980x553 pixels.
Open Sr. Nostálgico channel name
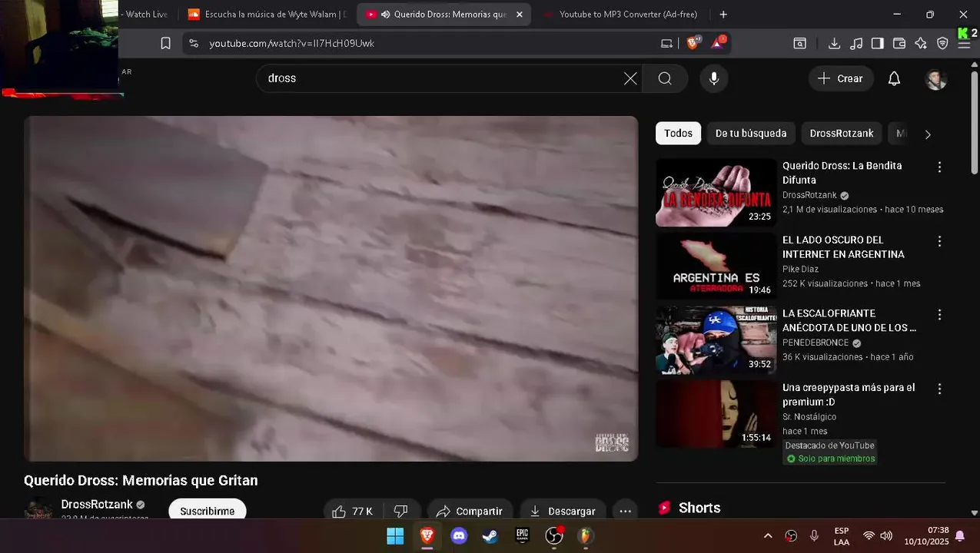point(809,417)
